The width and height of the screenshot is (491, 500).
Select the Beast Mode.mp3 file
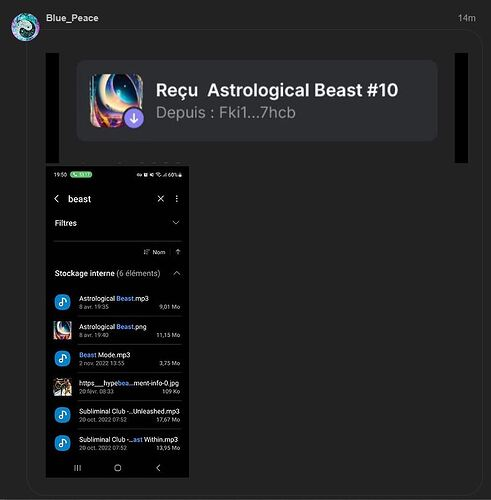(117, 359)
